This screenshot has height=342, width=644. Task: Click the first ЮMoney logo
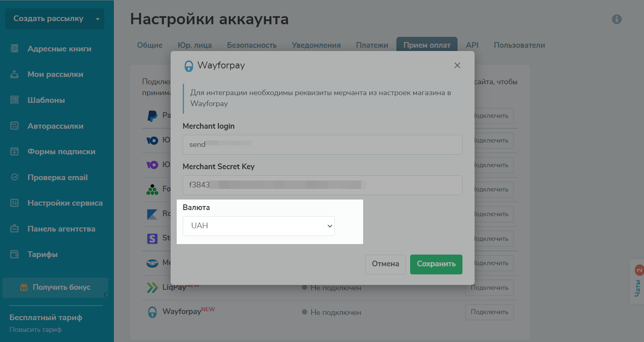(152, 140)
